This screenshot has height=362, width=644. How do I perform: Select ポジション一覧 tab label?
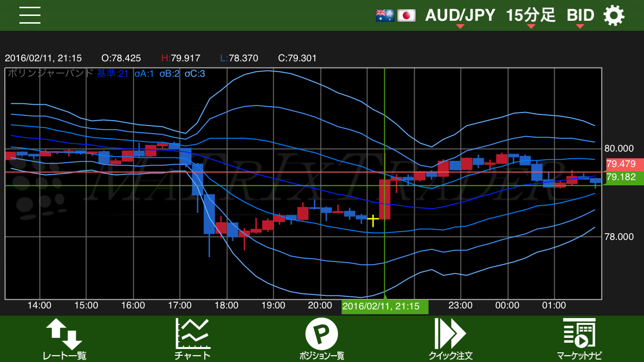(x=322, y=356)
